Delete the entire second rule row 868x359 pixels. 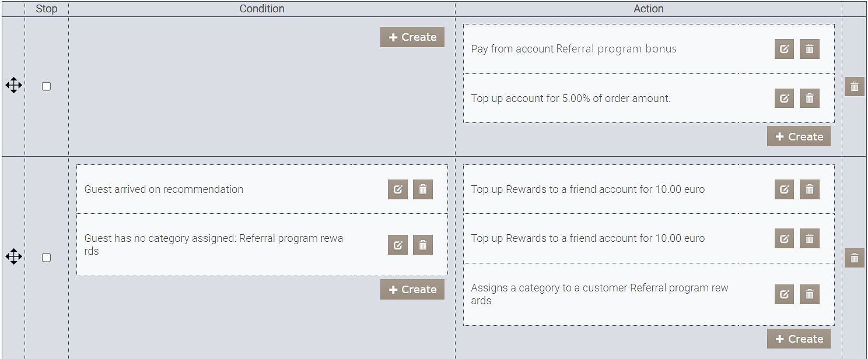tap(854, 258)
